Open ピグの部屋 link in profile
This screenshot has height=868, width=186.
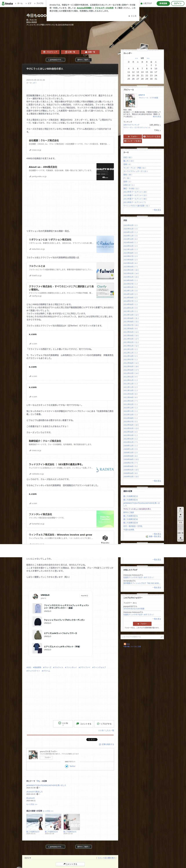click(154, 98)
